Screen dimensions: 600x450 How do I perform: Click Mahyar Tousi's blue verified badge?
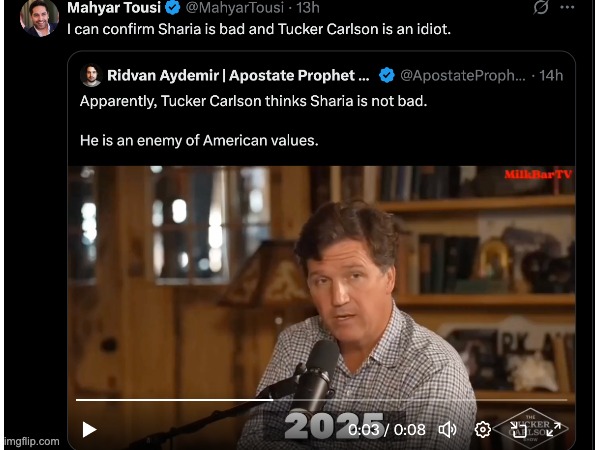pyautogui.click(x=173, y=8)
